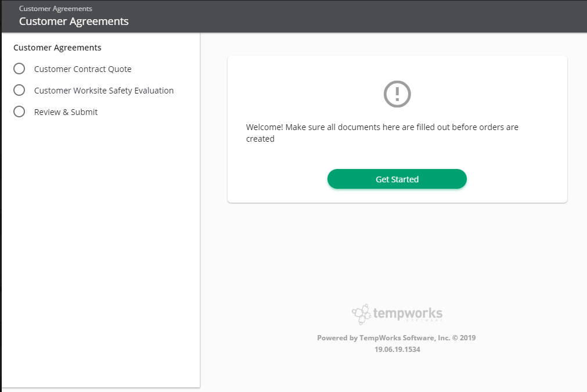Select the Review & Submit step circle
The image size is (587, 392).
(x=19, y=112)
